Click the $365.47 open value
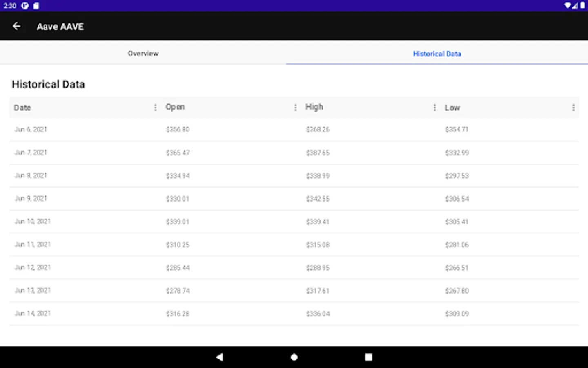Screen dimensions: 588x368 pos(178,153)
